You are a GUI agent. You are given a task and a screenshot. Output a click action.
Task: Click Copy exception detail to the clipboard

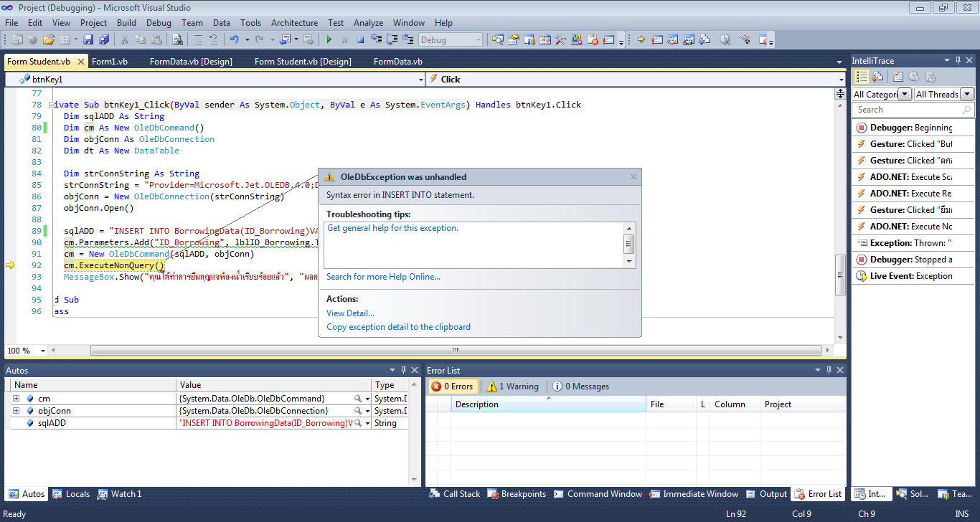tap(398, 327)
